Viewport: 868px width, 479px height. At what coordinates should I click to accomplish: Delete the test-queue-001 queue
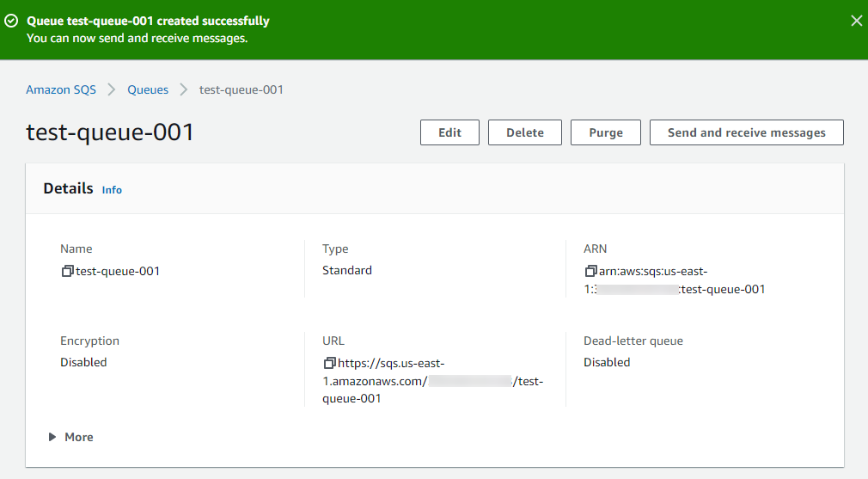click(x=525, y=132)
